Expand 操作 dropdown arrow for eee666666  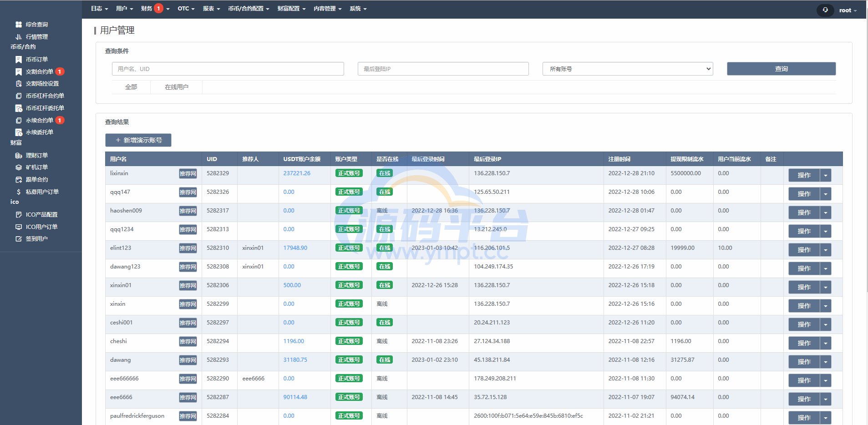click(826, 380)
